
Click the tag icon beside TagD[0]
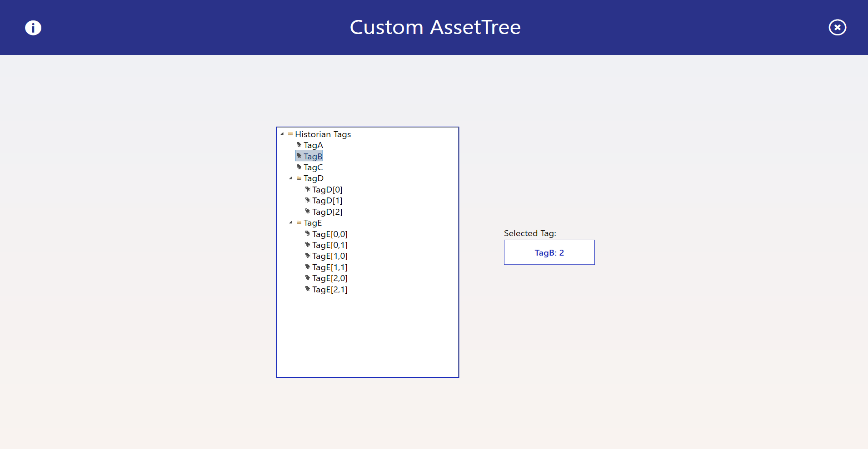tap(308, 189)
